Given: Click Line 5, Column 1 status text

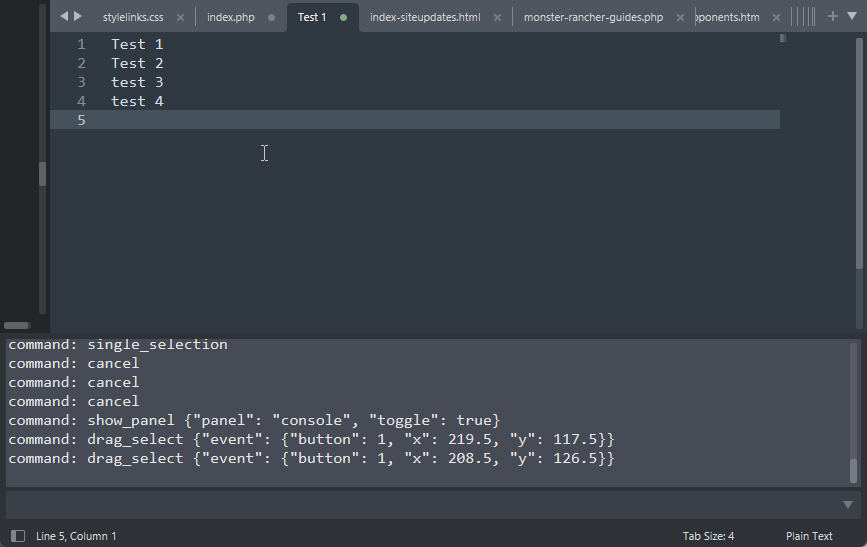Looking at the screenshot, I should click(x=76, y=536).
